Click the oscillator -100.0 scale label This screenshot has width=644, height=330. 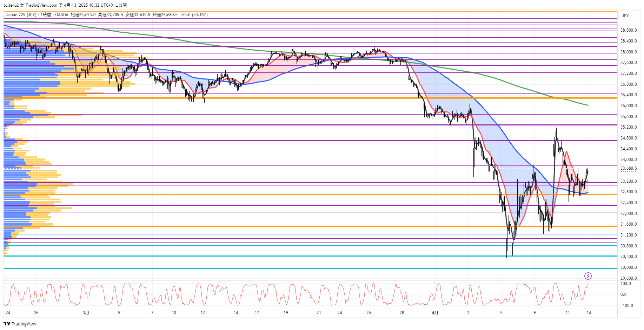pos(626,306)
